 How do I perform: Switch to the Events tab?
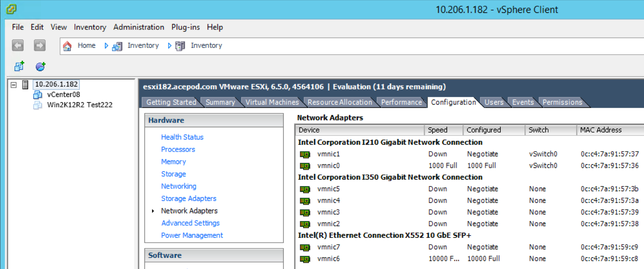tap(523, 102)
